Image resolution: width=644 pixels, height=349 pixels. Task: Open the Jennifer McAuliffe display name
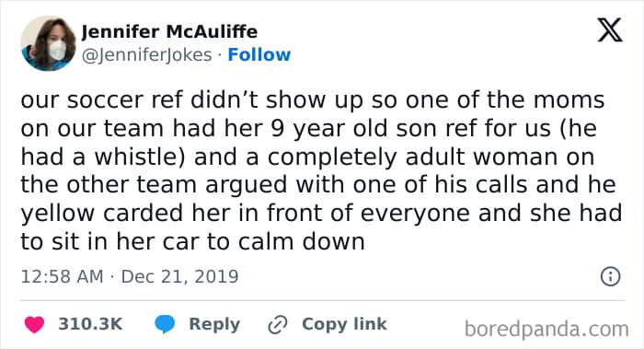coord(169,31)
